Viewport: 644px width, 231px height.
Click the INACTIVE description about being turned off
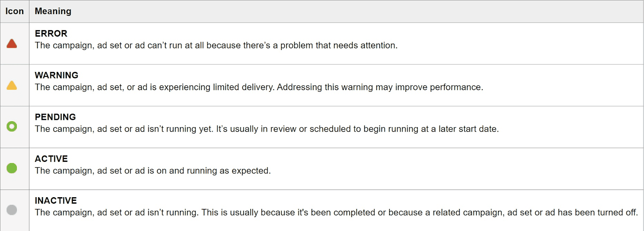click(x=336, y=212)
